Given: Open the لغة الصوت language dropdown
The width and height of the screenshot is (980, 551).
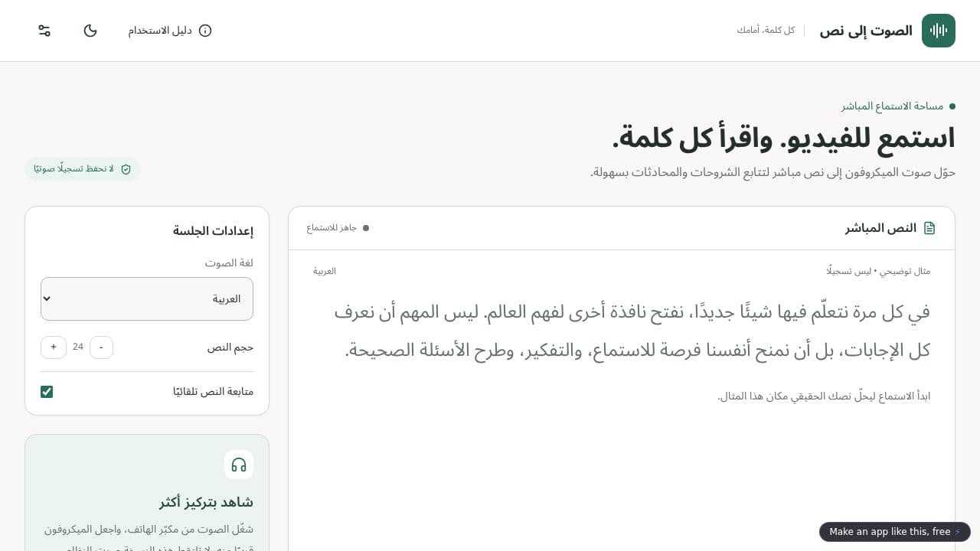Looking at the screenshot, I should (x=147, y=298).
